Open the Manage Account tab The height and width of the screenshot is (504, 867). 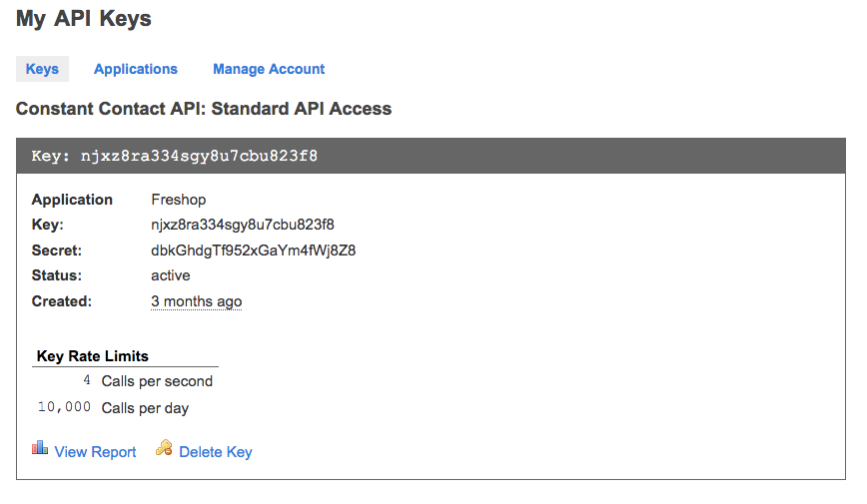click(269, 69)
